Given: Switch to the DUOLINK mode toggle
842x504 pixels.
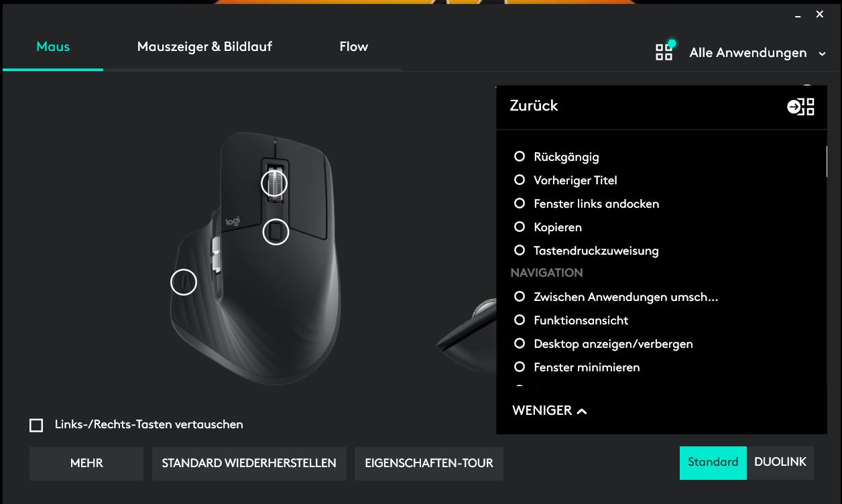Looking at the screenshot, I should pyautogui.click(x=780, y=462).
